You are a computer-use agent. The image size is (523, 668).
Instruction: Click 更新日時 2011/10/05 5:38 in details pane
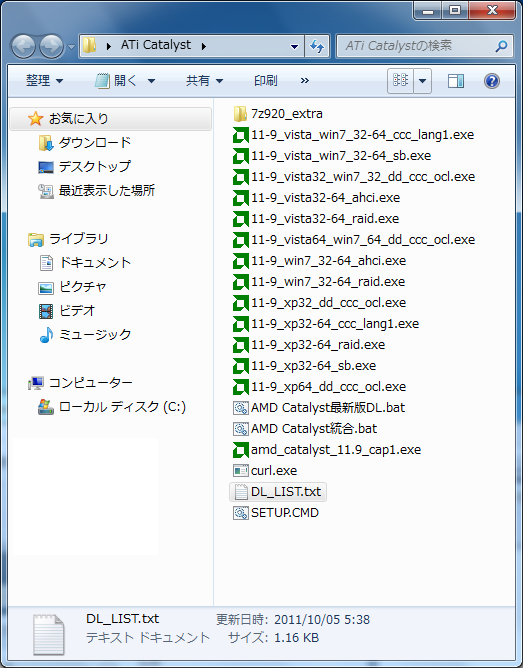click(x=293, y=619)
